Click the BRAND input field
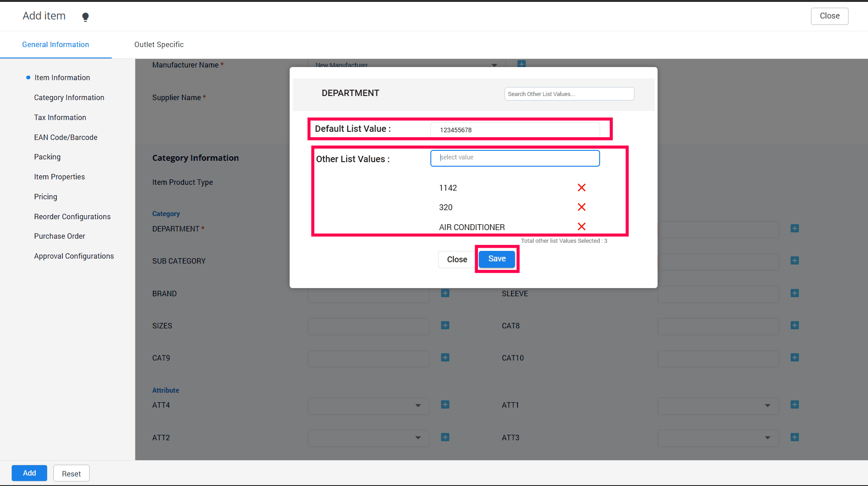The width and height of the screenshot is (868, 486). pos(368,294)
